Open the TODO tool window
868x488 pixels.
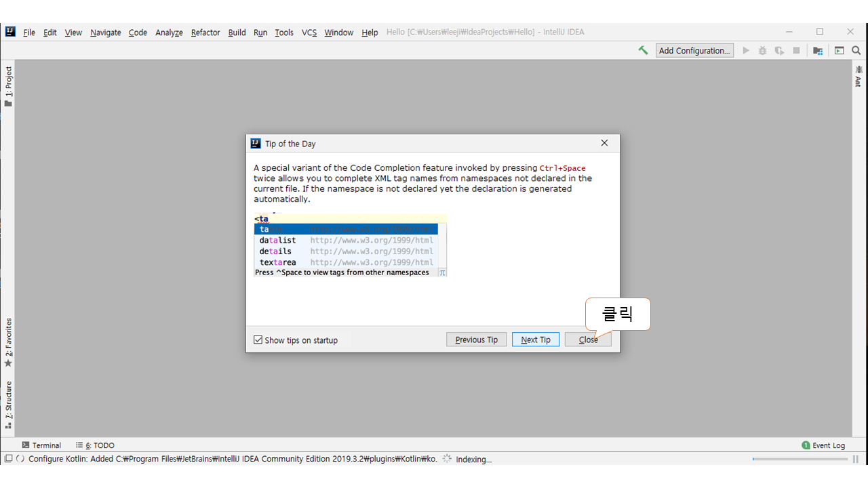(96, 445)
